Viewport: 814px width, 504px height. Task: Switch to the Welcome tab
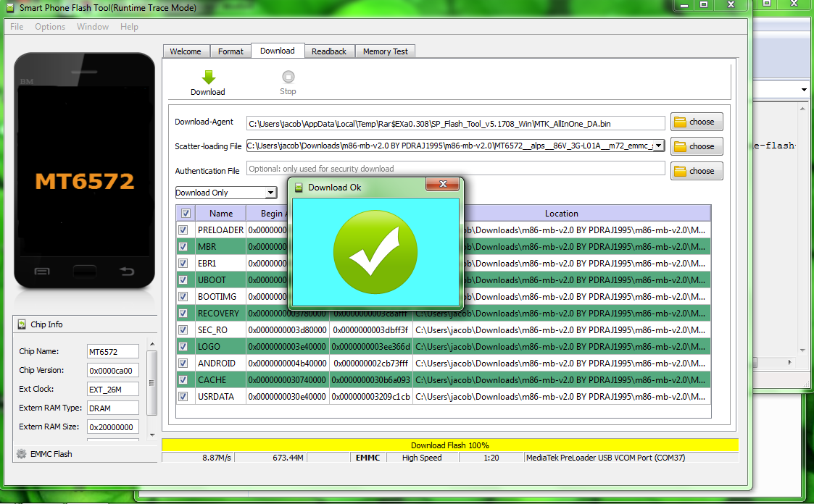tap(186, 51)
